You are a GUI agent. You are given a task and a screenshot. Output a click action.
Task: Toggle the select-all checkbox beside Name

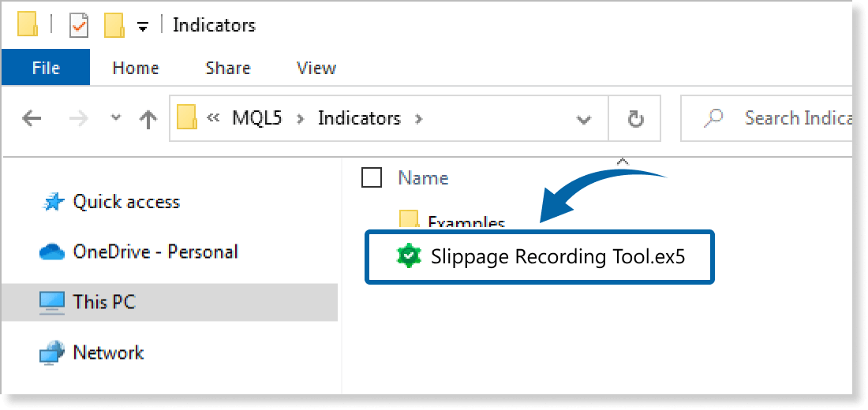371,178
